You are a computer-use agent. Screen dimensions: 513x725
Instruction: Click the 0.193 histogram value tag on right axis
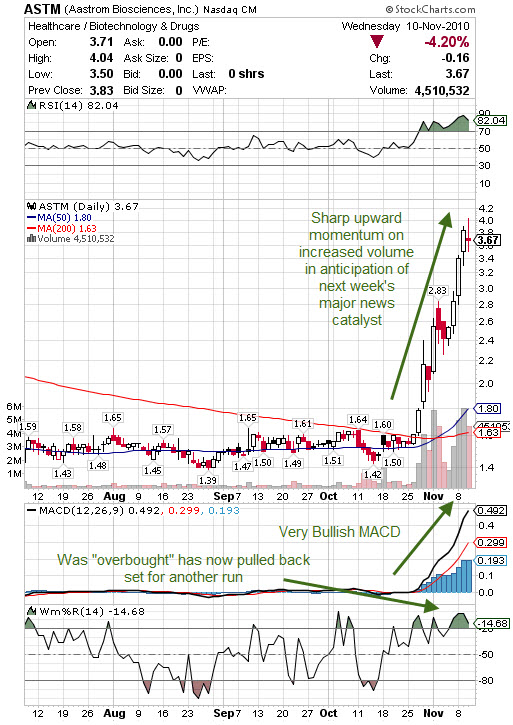491,560
